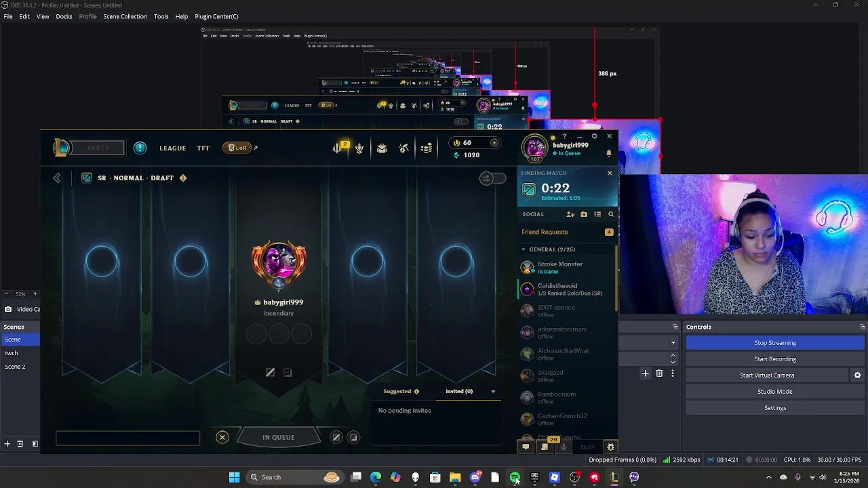Screen dimensions: 868x488
Task: Click Start Recording button
Action: click(775, 359)
